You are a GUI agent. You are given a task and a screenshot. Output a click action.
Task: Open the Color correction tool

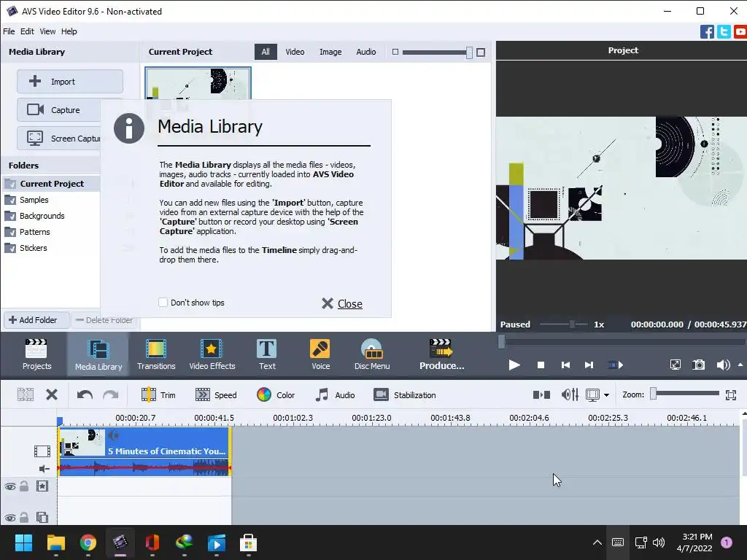pyautogui.click(x=276, y=394)
